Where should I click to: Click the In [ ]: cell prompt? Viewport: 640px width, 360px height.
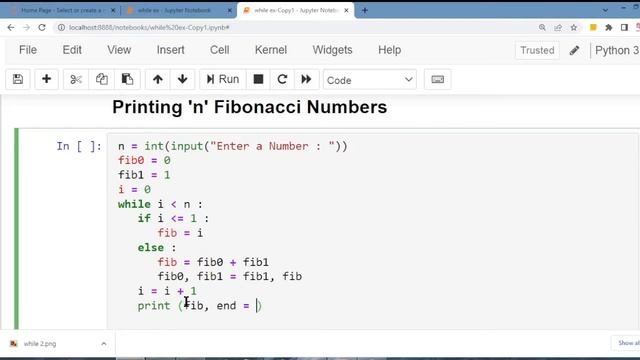[x=79, y=146]
